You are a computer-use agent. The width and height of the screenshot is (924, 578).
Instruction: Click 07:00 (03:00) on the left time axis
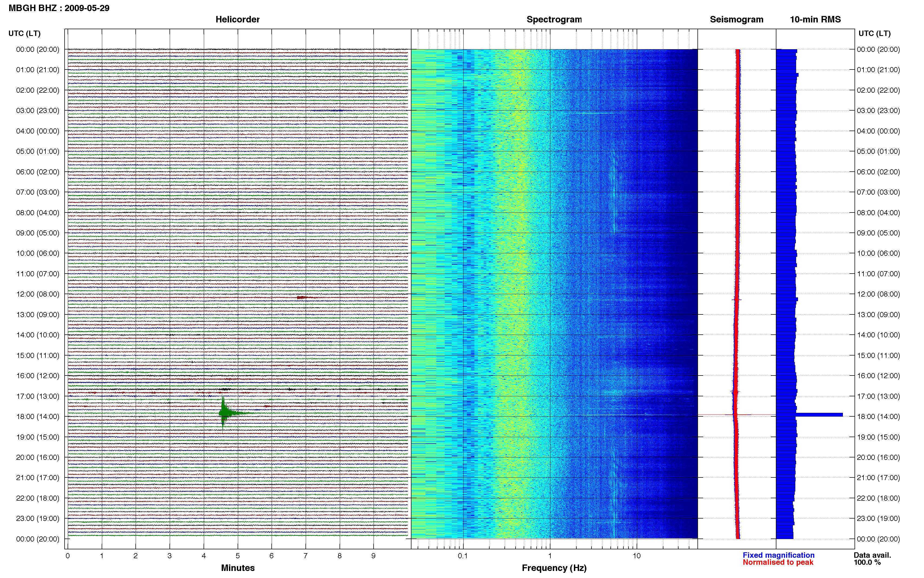tap(38, 192)
